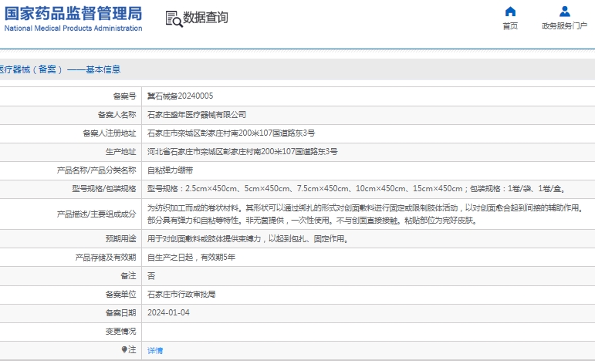The height and width of the screenshot is (364, 595).
Task: Click the 型号规格/包装规格 label
Action: [x=104, y=189]
